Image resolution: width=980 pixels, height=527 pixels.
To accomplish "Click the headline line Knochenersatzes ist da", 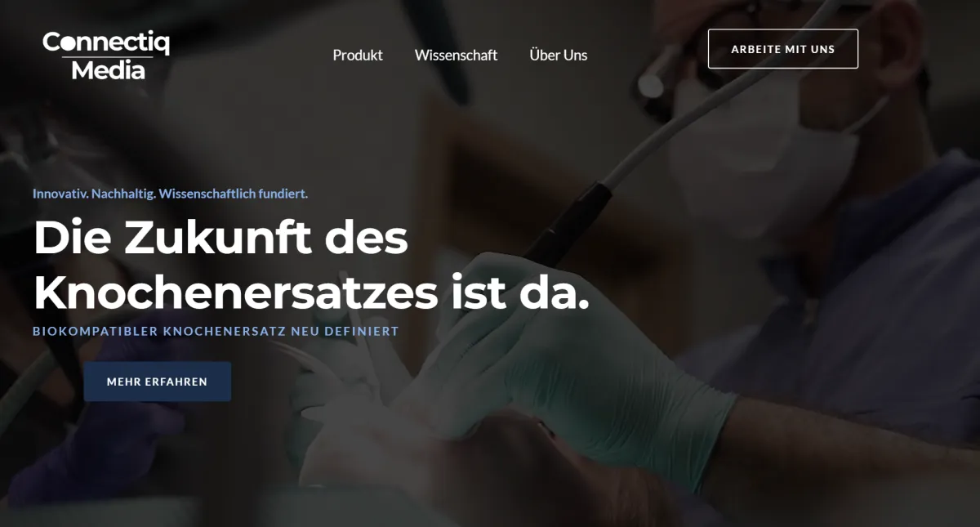I will click(311, 293).
